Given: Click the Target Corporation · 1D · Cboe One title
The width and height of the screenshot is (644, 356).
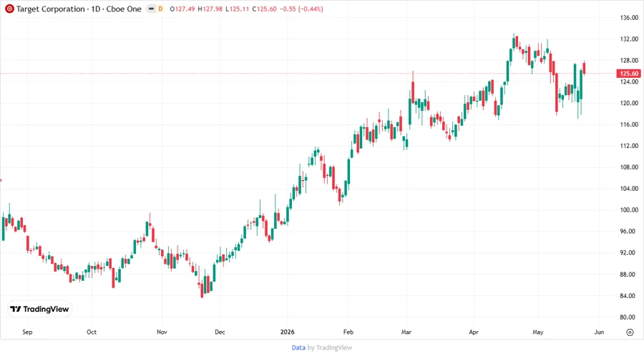Looking at the screenshot, I should tap(79, 9).
